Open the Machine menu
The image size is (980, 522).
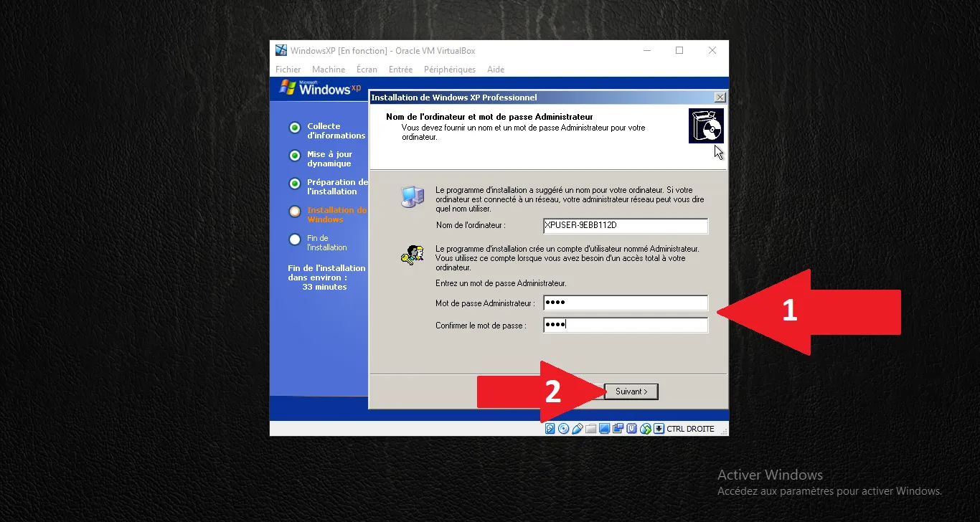(x=329, y=70)
